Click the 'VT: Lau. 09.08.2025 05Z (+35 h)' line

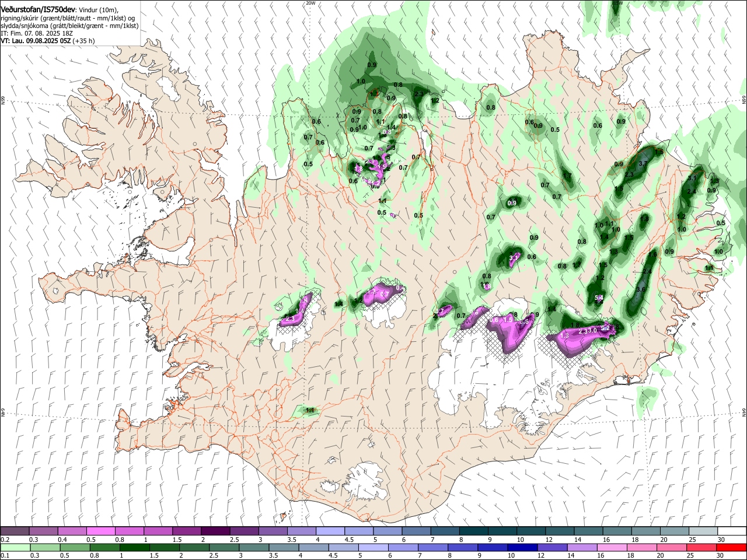click(47, 41)
